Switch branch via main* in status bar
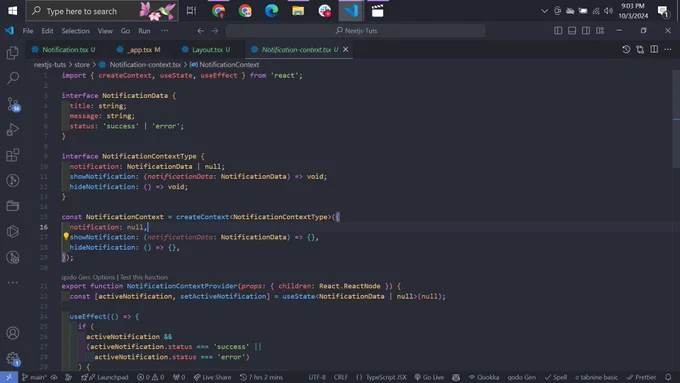This screenshot has height=383, width=680. click(34, 377)
